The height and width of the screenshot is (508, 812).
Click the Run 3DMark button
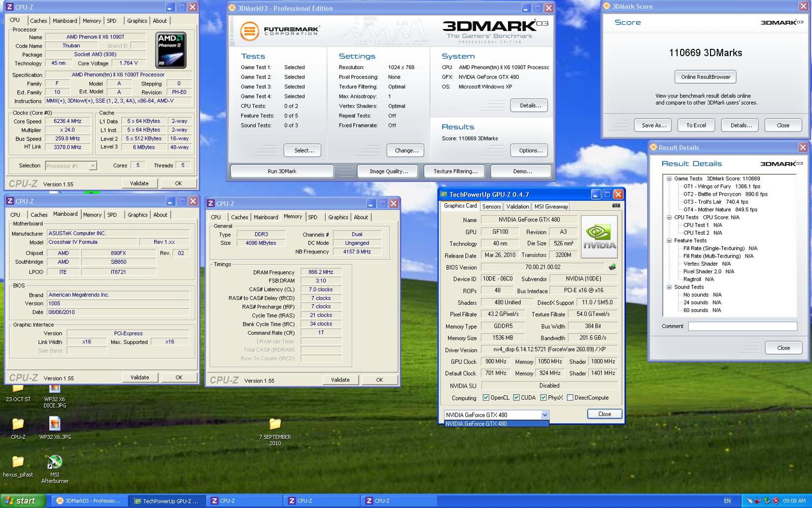click(x=282, y=171)
